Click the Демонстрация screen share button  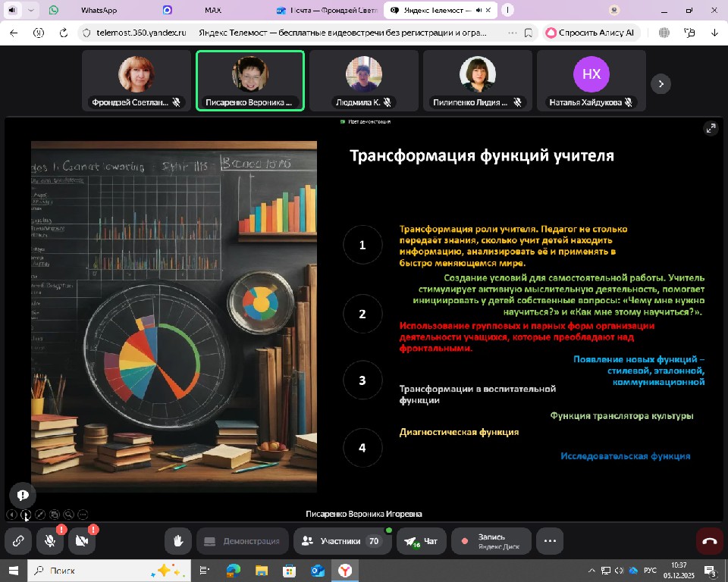pyautogui.click(x=242, y=541)
